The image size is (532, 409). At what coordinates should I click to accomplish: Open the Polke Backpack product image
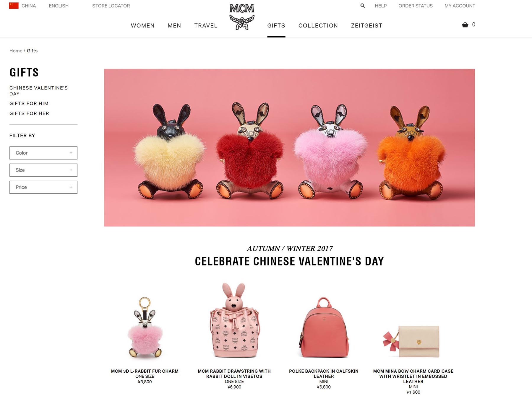324,328
